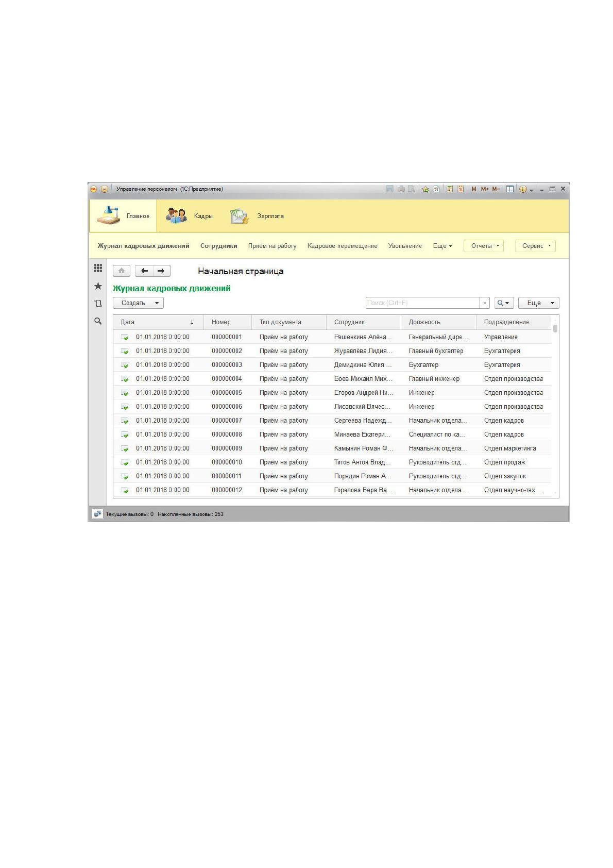Click the Подразделение column header
This screenshot has height=868, width=613.
(514, 322)
